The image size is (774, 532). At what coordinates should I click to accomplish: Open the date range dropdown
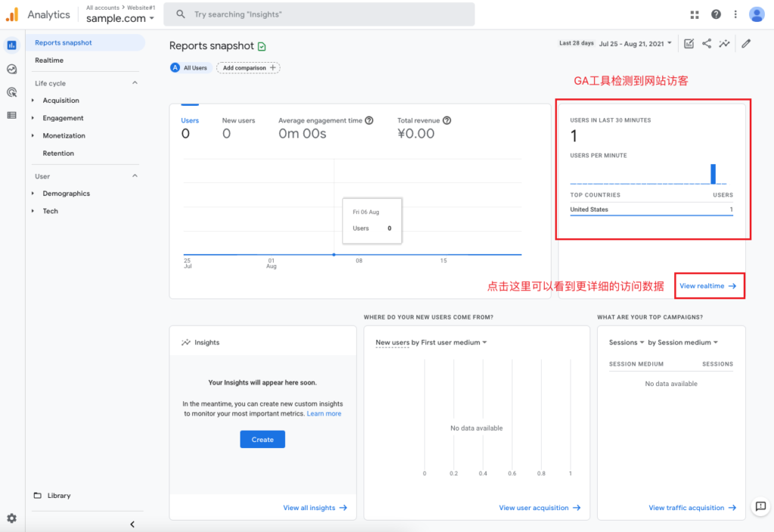click(635, 44)
